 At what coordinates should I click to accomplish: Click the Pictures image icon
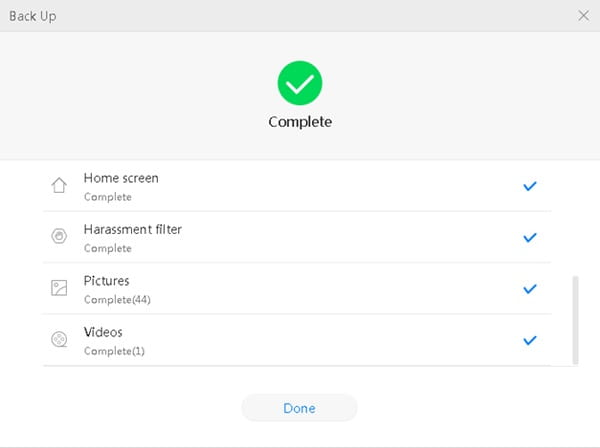coord(59,288)
